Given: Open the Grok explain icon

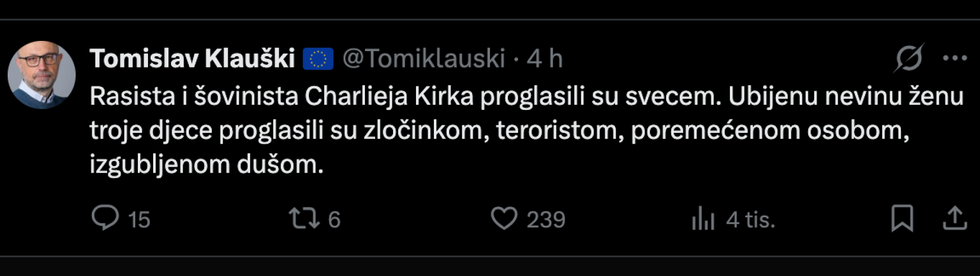Looking at the screenshot, I should click(909, 58).
